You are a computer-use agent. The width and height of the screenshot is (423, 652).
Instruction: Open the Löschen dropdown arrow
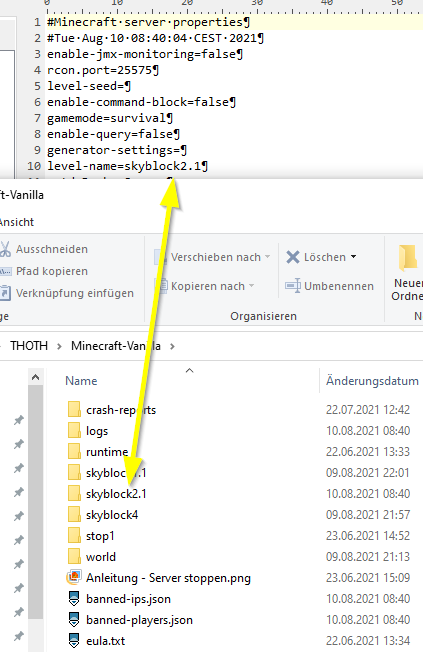coord(354,257)
